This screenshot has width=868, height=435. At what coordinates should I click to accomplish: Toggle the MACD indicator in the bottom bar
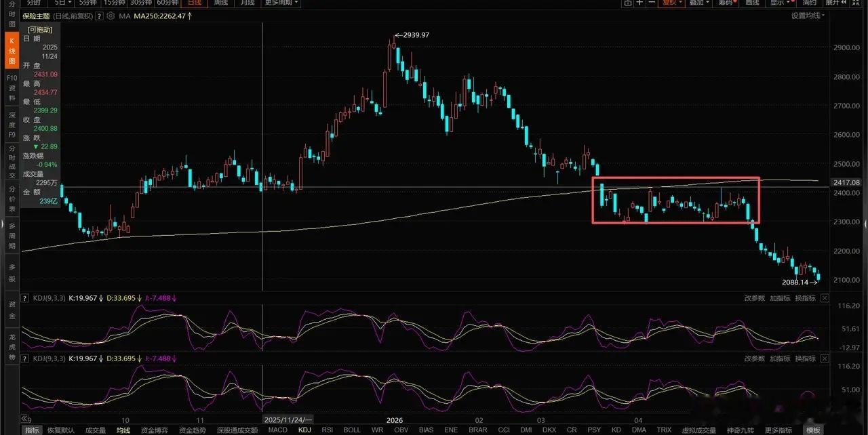[x=277, y=430]
